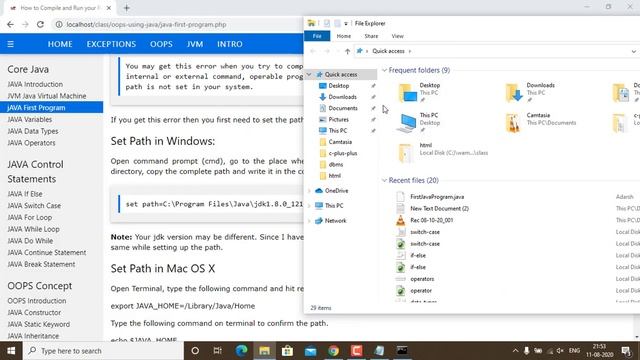Launch Microsoft Edge from taskbar
640x360 pixels.
pos(241,351)
